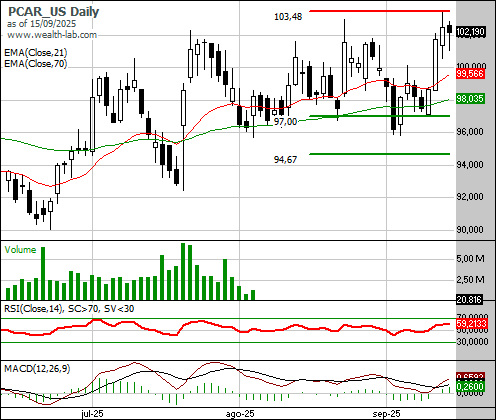Select the 97,00 support level label
496x420 pixels.
(285, 122)
